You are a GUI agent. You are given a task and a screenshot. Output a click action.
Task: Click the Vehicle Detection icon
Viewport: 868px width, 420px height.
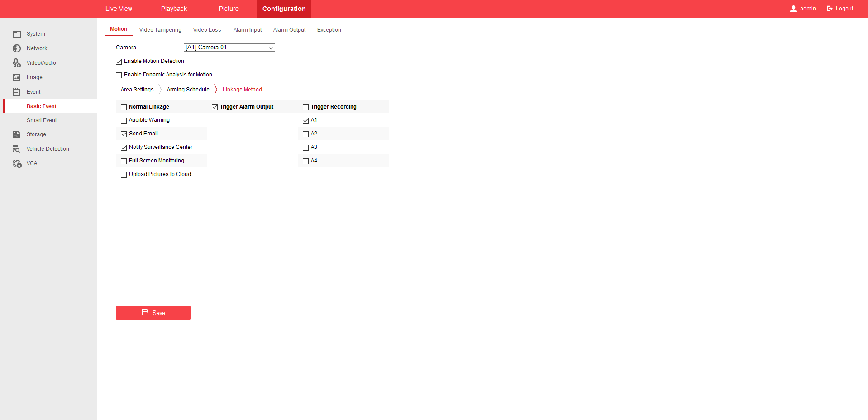point(17,149)
